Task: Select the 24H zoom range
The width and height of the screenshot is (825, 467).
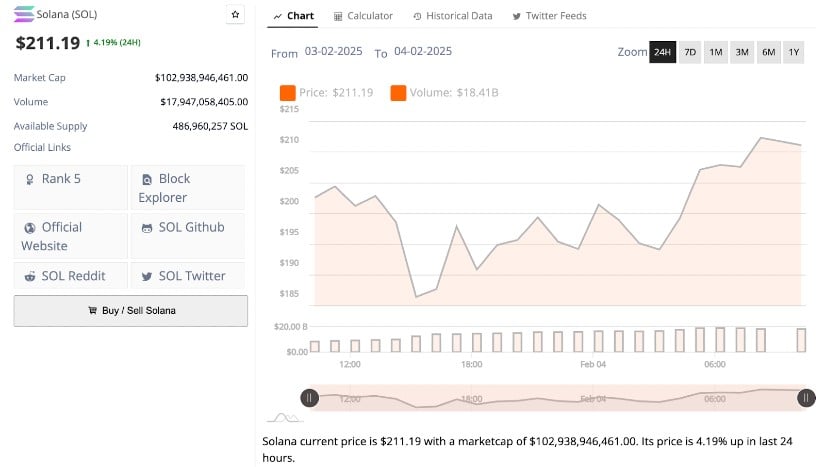Action: click(662, 52)
